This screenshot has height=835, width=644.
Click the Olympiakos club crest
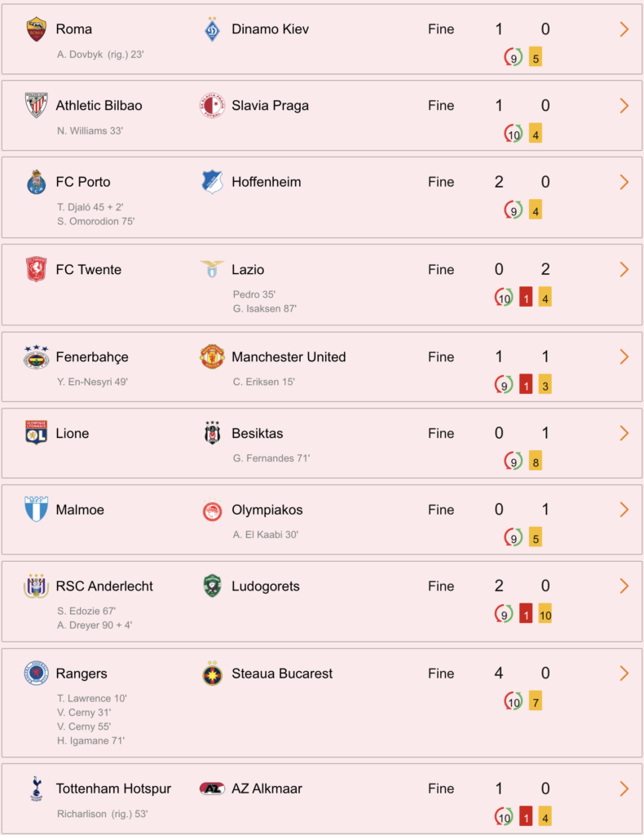coord(213,510)
